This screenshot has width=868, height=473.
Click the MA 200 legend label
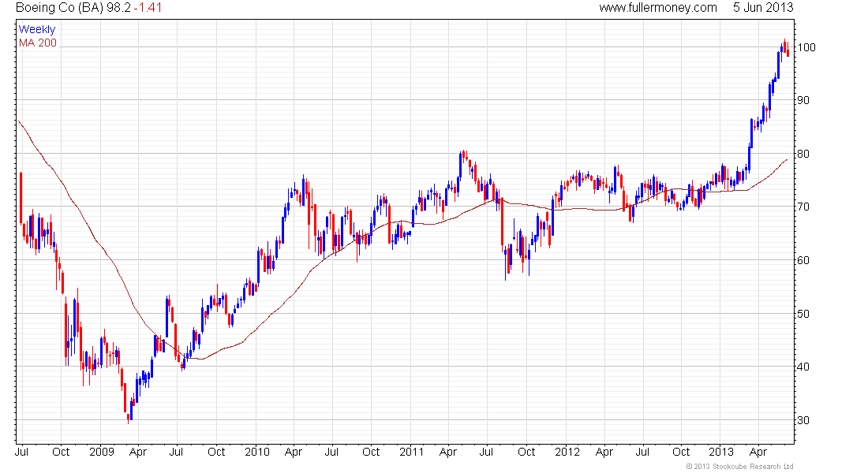38,43
